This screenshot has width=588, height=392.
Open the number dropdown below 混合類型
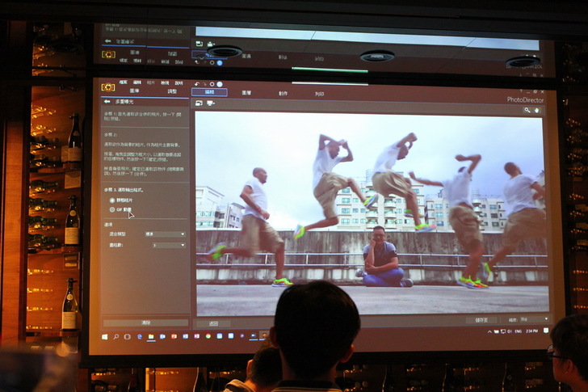pyautogui.click(x=169, y=246)
